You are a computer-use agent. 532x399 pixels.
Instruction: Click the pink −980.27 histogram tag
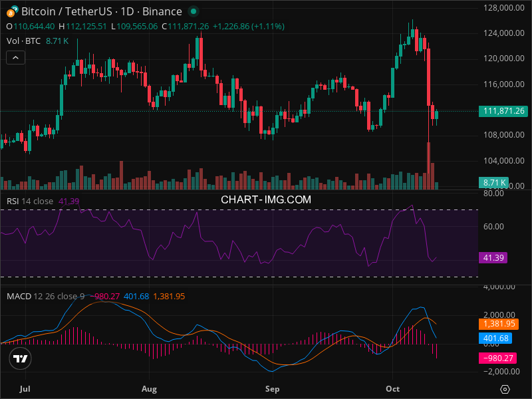click(497, 358)
